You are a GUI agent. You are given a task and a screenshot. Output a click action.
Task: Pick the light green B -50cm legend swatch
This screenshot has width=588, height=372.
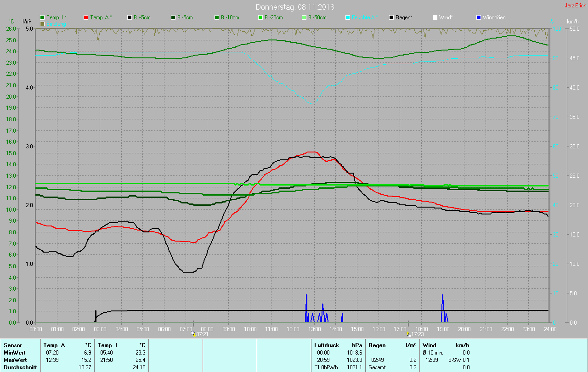pyautogui.click(x=304, y=17)
